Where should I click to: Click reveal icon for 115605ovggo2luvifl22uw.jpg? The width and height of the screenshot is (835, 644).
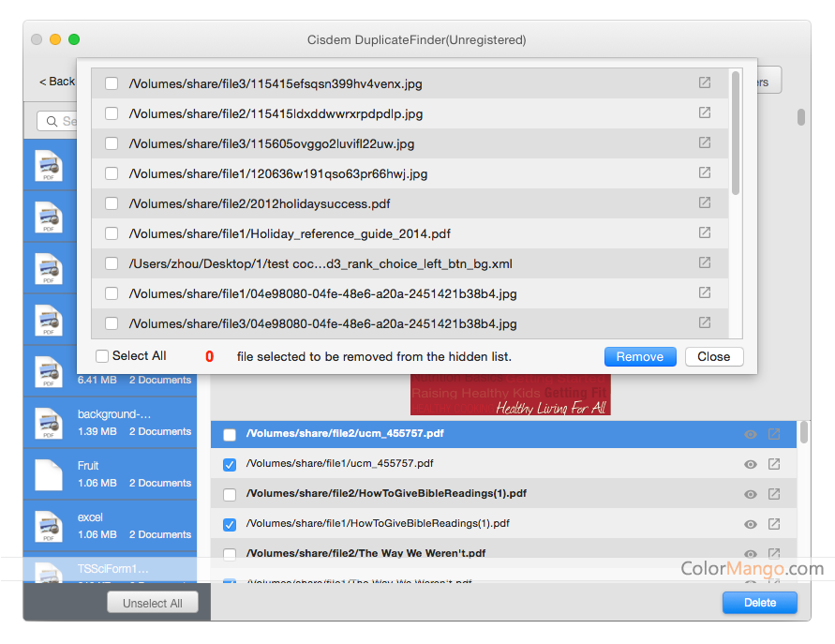pos(705,142)
